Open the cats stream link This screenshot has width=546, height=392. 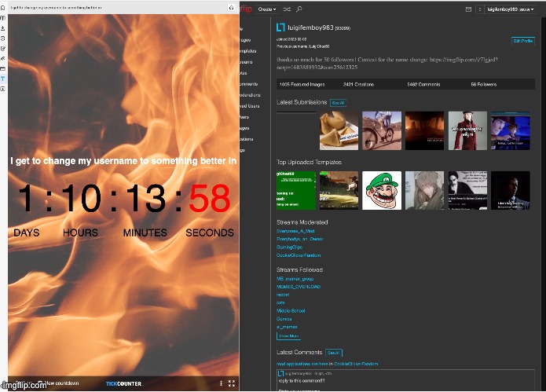280,302
